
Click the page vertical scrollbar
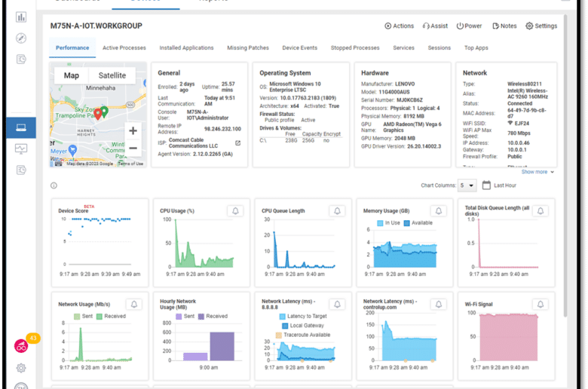tap(565, 165)
